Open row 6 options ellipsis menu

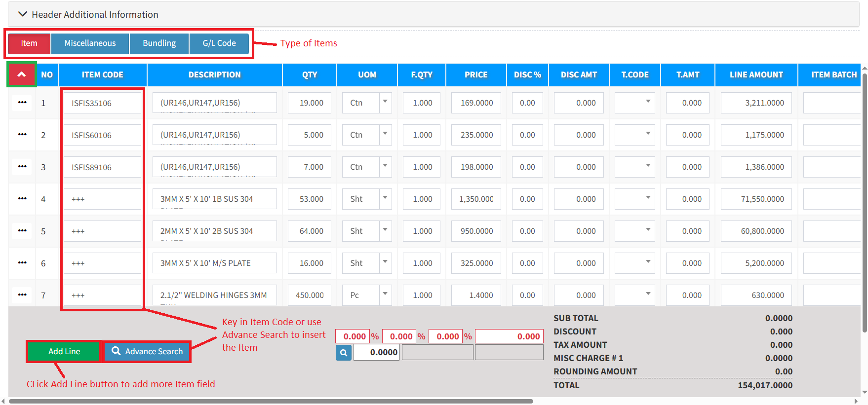22,263
